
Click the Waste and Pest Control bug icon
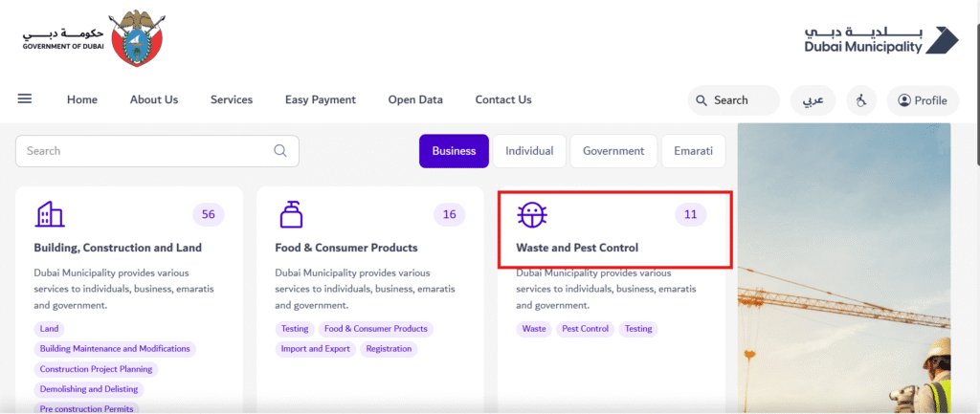tap(532, 214)
